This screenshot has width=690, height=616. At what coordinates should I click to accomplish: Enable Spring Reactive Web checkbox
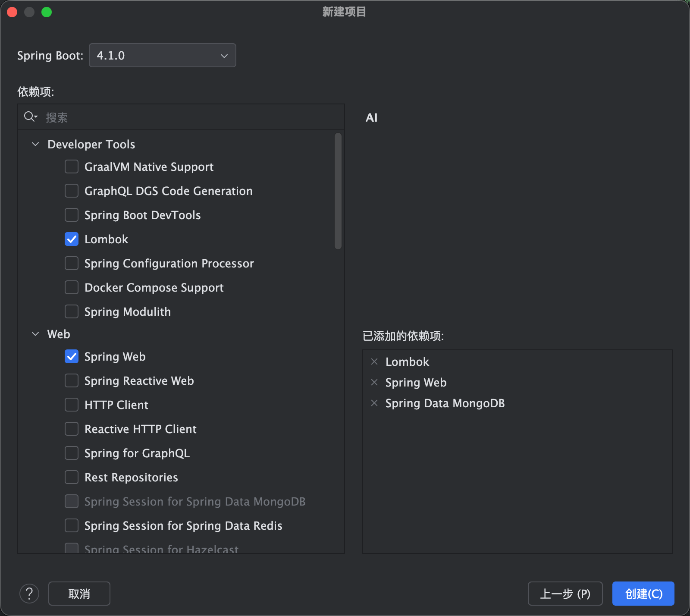point(72,380)
